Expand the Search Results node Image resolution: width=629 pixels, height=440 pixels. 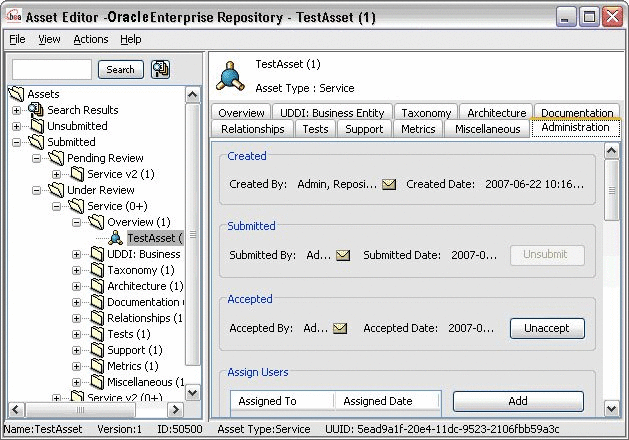click(x=16, y=110)
